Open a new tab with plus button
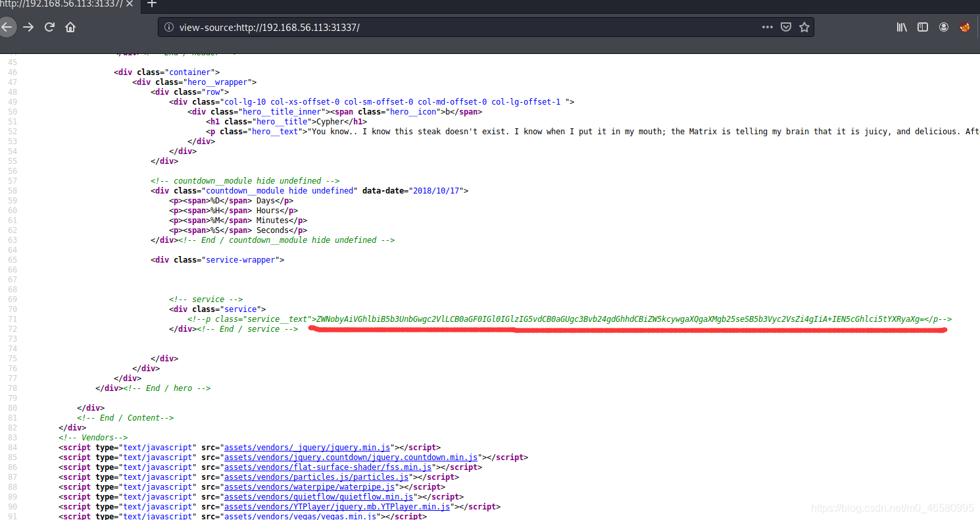 [152, 4]
